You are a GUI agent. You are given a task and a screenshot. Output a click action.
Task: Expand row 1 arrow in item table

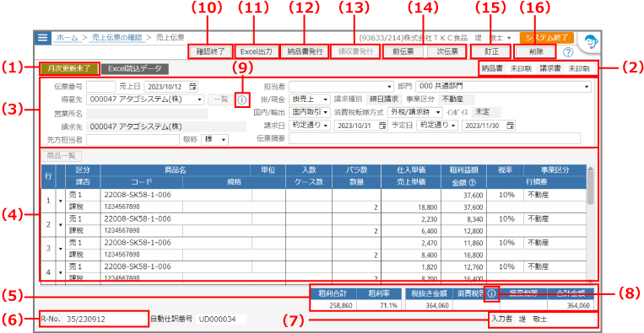61,201
